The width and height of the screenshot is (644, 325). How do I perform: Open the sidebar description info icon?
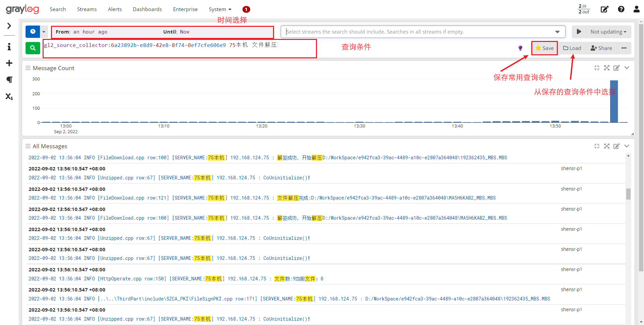pos(9,47)
